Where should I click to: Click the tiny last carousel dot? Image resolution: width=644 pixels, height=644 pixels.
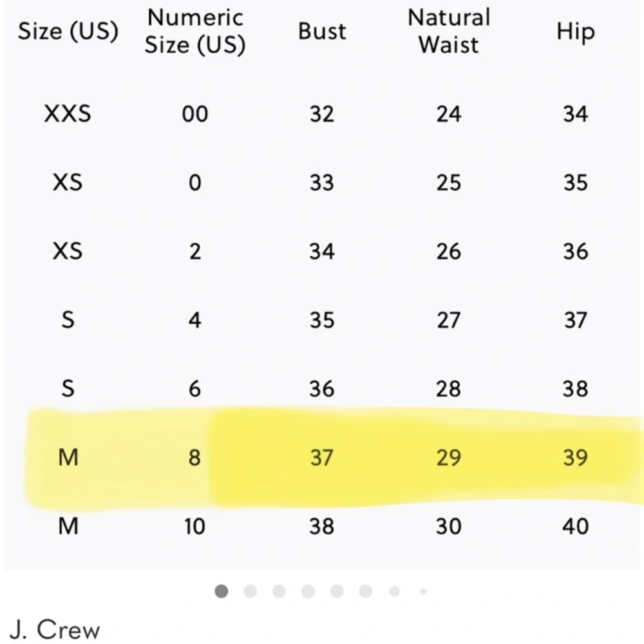pos(423,591)
